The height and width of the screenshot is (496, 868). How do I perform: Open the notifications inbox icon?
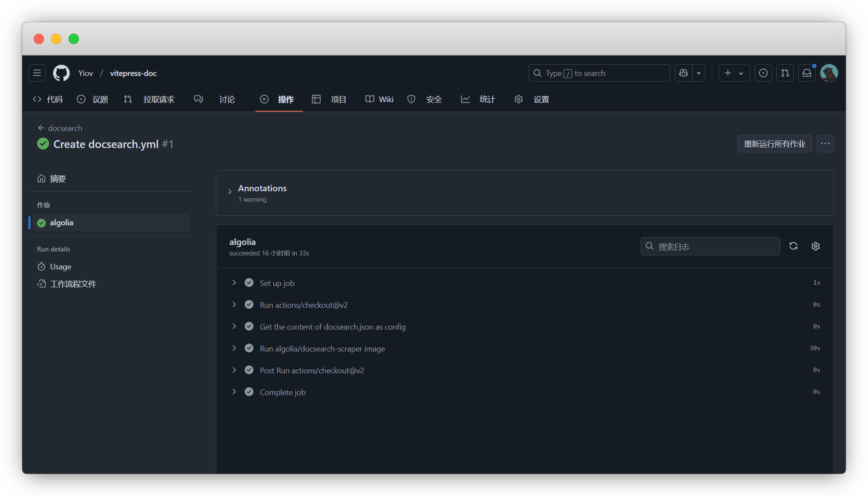coord(807,73)
